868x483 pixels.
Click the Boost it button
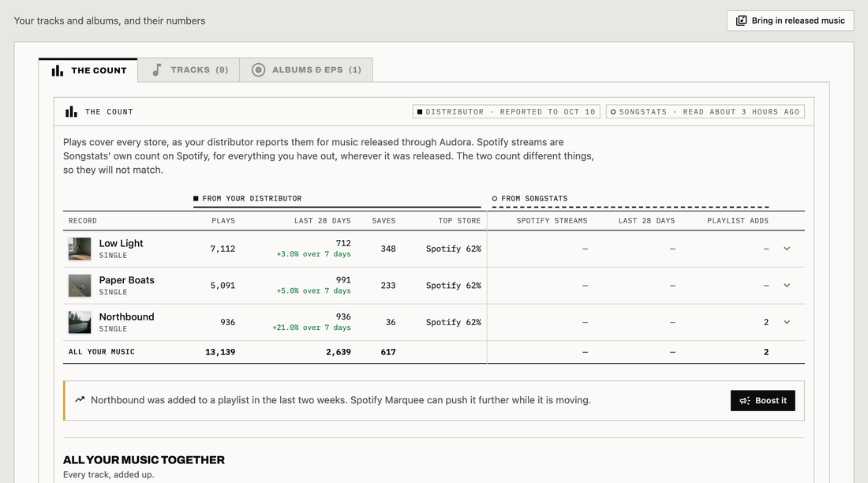763,400
